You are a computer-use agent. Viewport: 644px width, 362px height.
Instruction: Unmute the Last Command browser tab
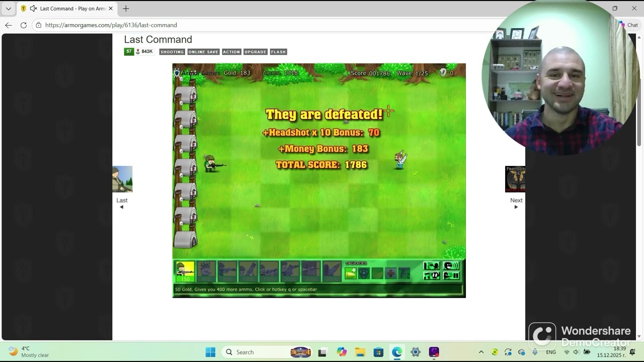[33, 9]
